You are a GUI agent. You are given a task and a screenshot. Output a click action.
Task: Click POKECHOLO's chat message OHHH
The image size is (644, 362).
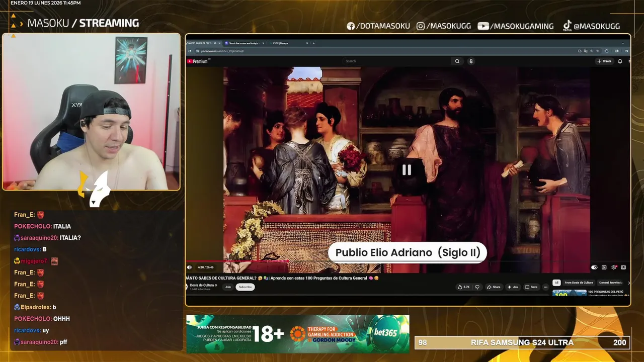point(61,319)
